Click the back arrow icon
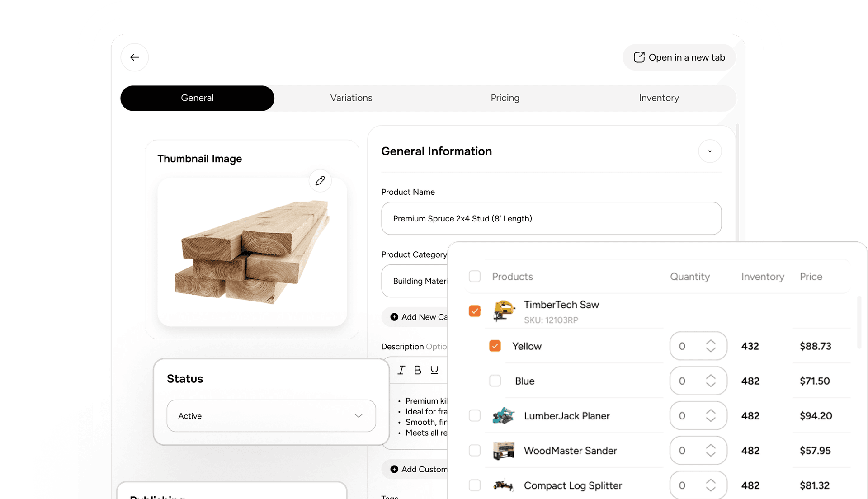Viewport: 868px width, 499px height. (134, 57)
